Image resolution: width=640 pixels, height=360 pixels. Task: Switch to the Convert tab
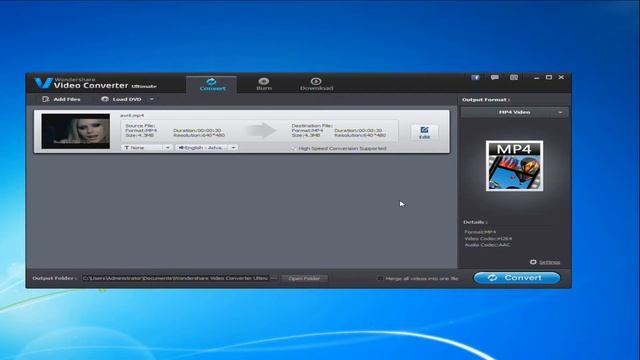pos(211,84)
